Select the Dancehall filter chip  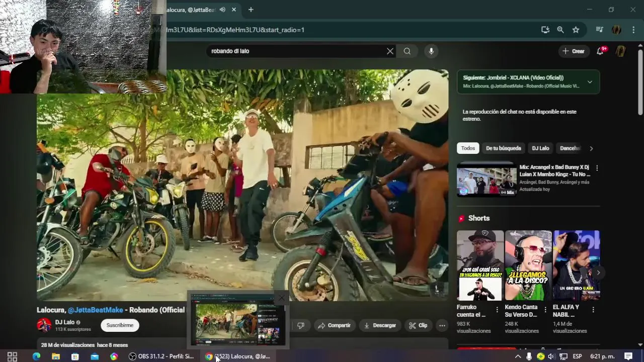[570, 148]
